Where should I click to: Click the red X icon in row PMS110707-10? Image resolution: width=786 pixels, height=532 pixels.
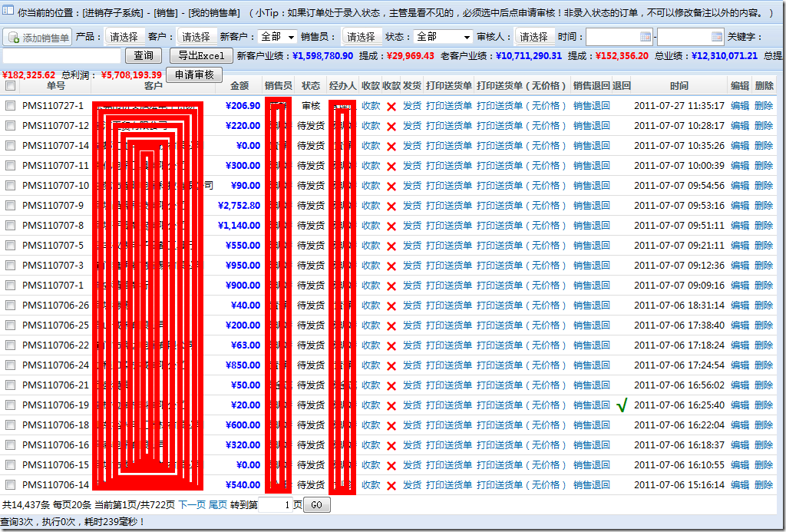pos(391,186)
